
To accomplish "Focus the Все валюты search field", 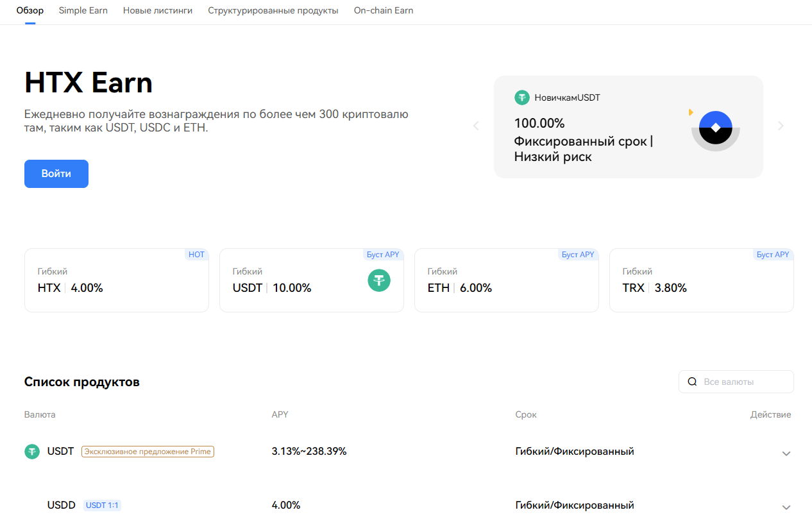I will click(736, 382).
